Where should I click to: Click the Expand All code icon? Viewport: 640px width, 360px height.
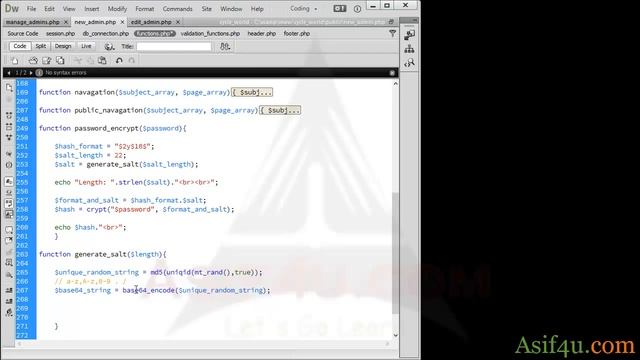[9, 138]
